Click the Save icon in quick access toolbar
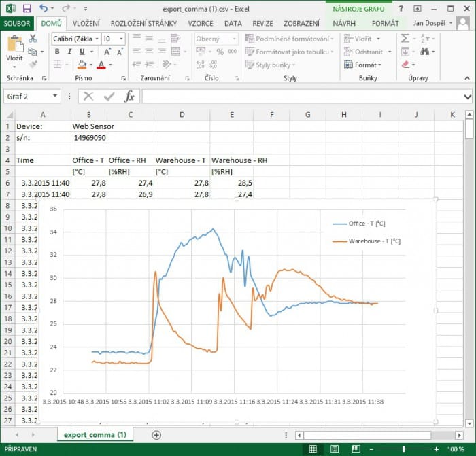476x456 pixels. (x=27, y=9)
